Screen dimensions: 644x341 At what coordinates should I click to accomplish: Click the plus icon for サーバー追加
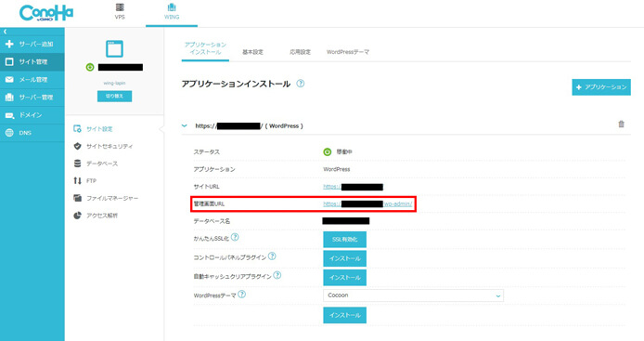(x=9, y=44)
